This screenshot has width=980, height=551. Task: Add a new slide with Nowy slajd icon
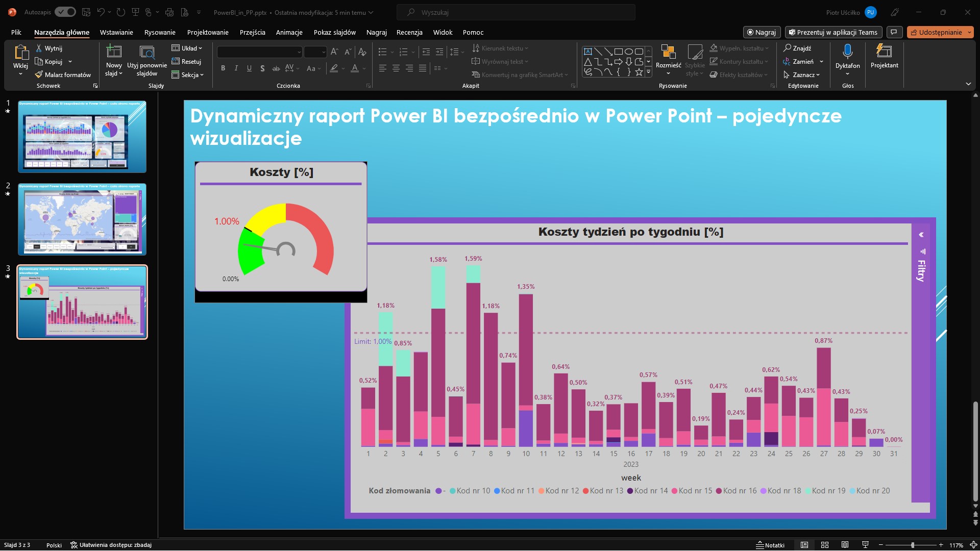click(x=114, y=51)
